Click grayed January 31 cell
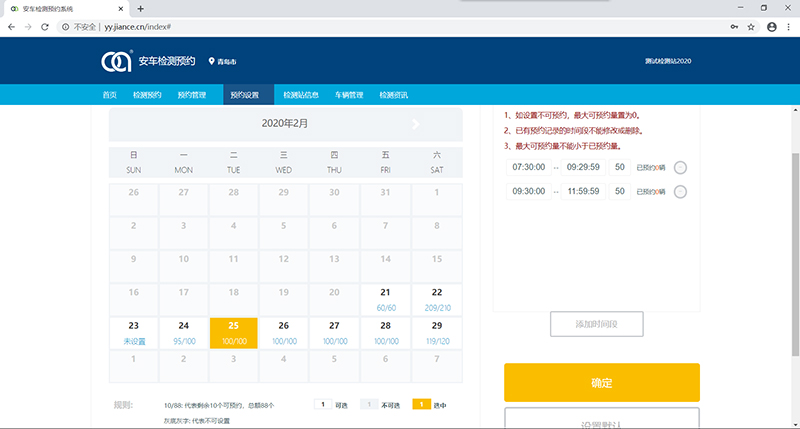The image size is (800, 429). (386, 199)
